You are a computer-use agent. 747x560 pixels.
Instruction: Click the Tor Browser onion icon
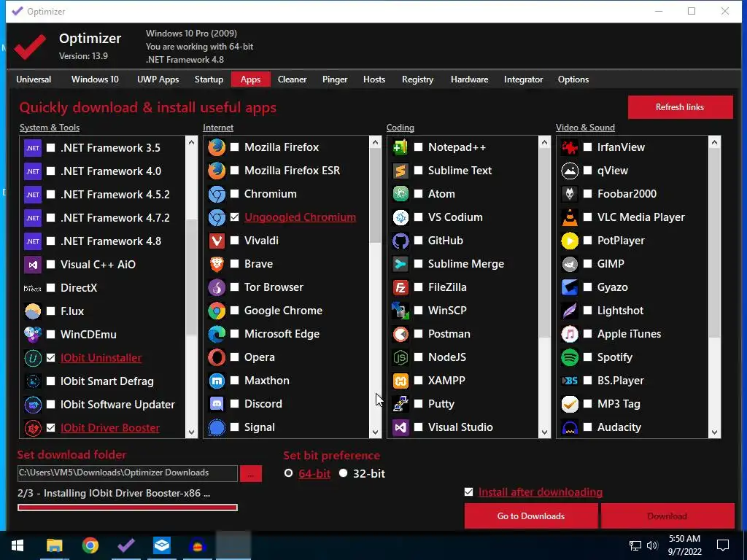click(x=216, y=287)
